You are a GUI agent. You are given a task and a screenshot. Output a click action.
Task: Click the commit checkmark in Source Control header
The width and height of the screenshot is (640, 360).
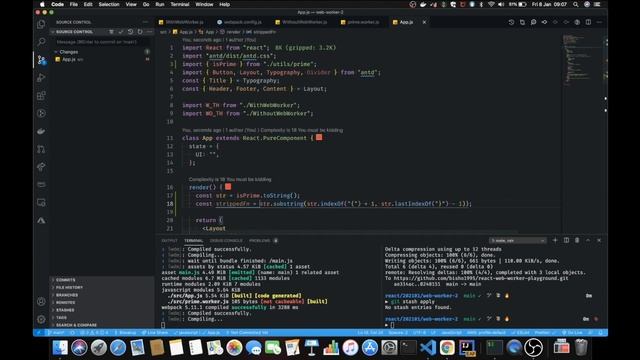click(x=121, y=32)
